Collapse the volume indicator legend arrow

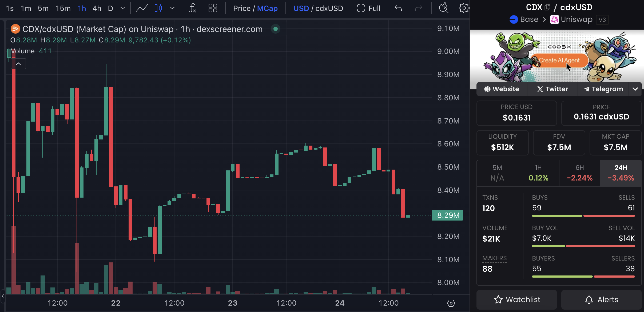click(x=18, y=64)
